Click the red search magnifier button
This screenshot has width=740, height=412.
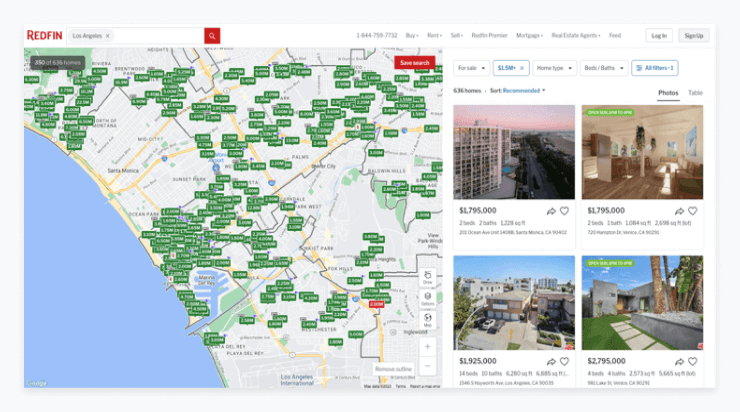pos(212,36)
